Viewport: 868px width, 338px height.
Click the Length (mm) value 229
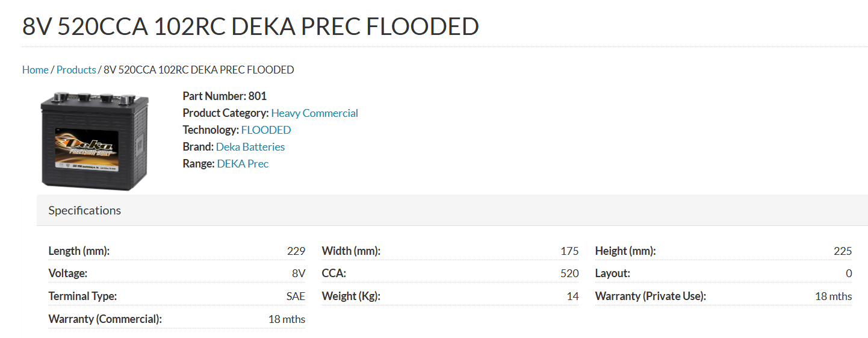tap(296, 251)
